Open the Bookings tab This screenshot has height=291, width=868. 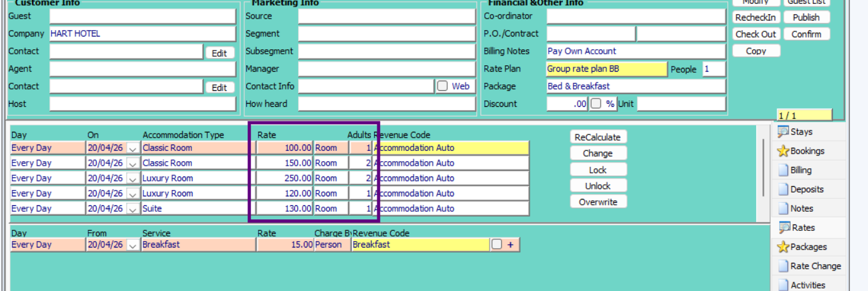click(809, 151)
